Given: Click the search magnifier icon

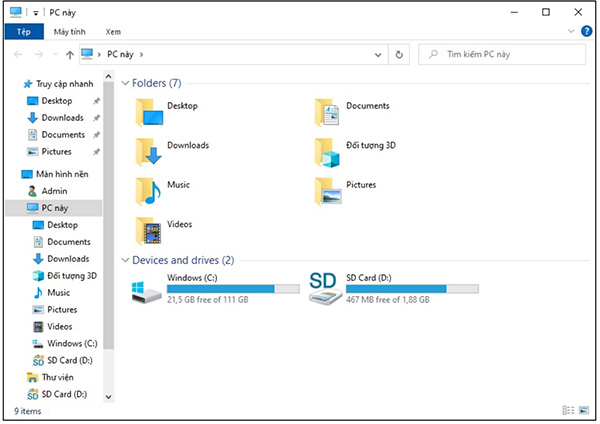Looking at the screenshot, I should tap(433, 54).
